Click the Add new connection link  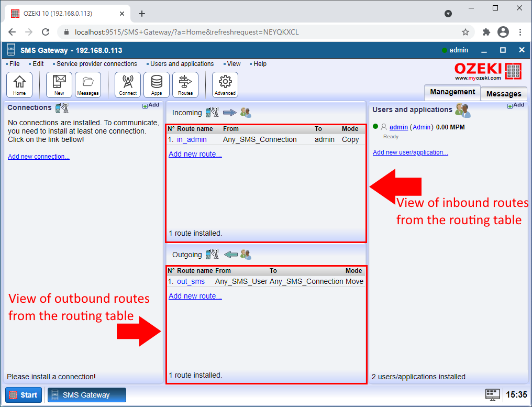pos(39,157)
